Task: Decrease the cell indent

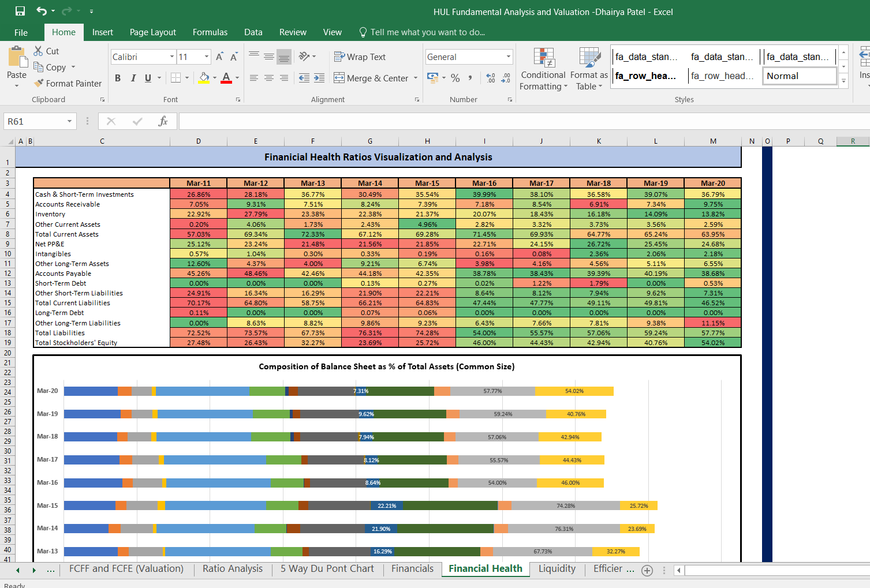Action: [x=304, y=78]
